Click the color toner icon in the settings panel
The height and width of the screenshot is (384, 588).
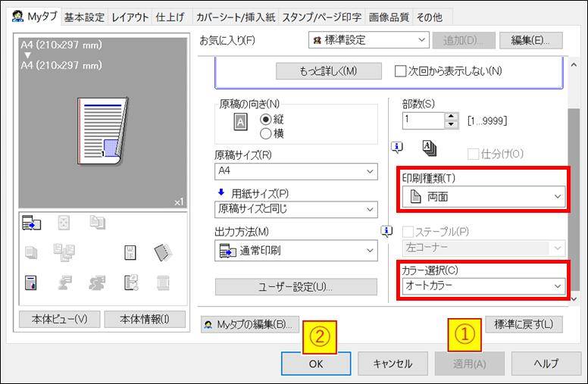[31, 283]
